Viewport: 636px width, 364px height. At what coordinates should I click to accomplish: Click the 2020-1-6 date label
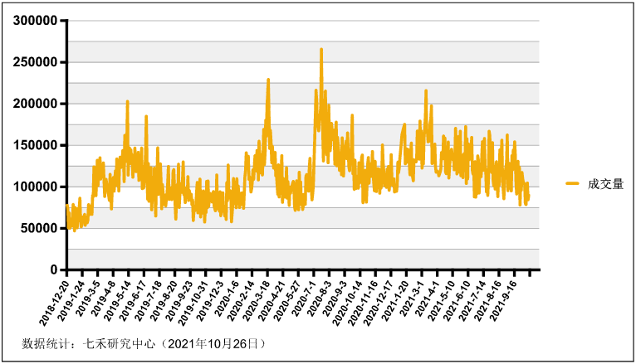[227, 298]
